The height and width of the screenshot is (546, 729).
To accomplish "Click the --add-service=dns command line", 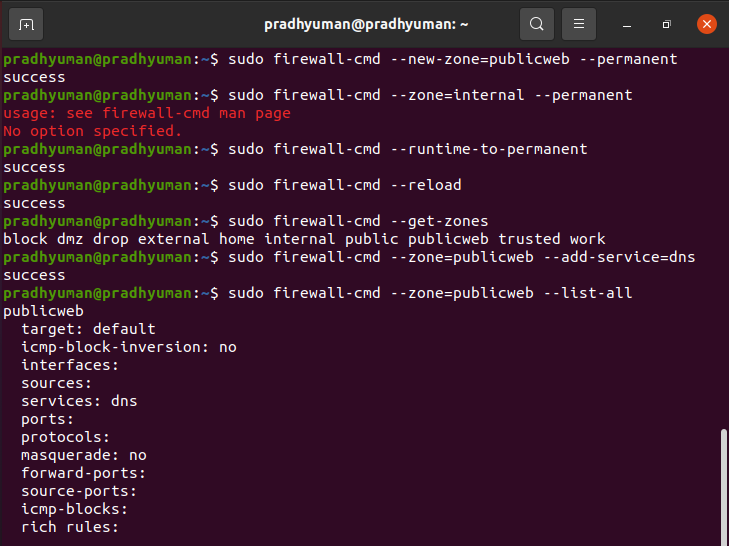I will 349,257.
